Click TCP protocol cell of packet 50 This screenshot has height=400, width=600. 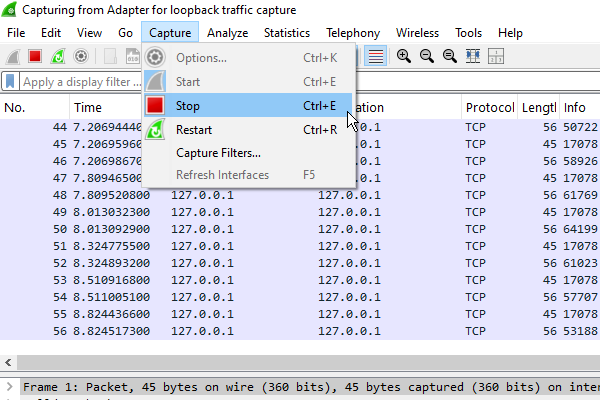[x=475, y=229]
